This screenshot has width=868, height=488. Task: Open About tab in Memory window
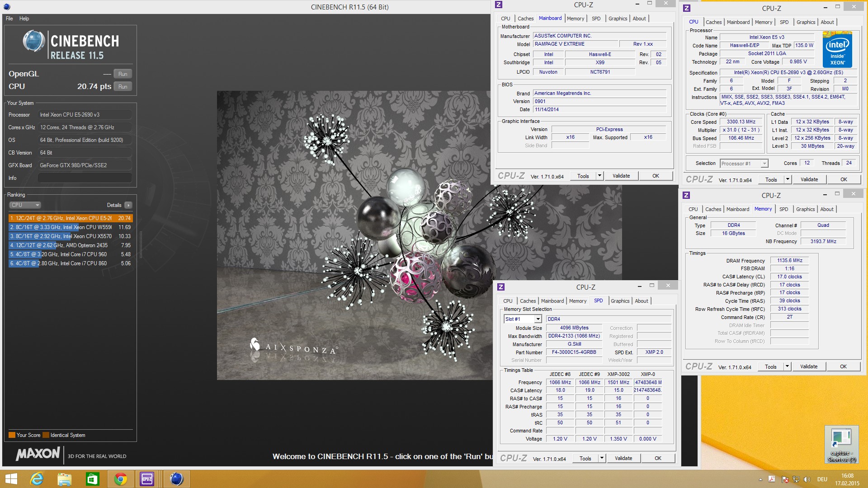pos(827,209)
